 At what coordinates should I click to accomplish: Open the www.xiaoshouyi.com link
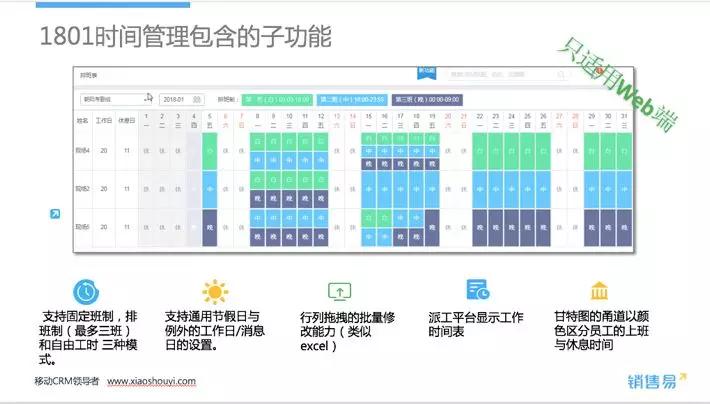(151, 381)
